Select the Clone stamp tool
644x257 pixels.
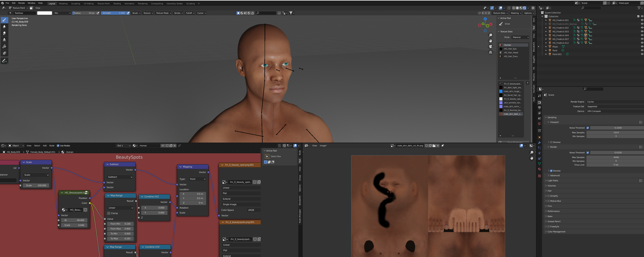tap(4, 40)
